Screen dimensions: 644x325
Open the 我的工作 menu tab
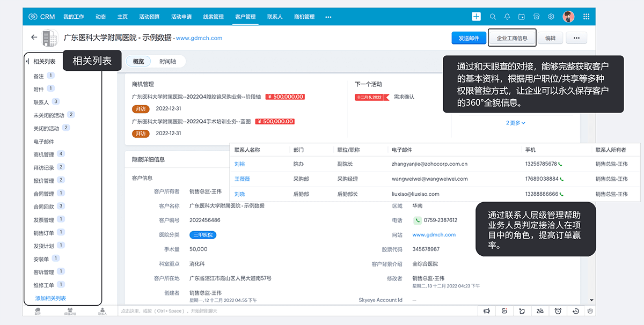[74, 17]
